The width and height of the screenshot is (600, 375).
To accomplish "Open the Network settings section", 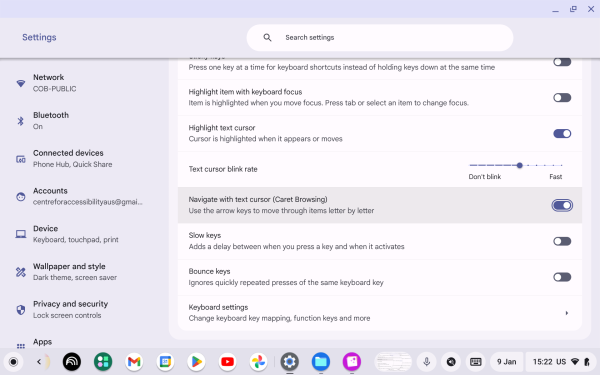I will [x=84, y=83].
